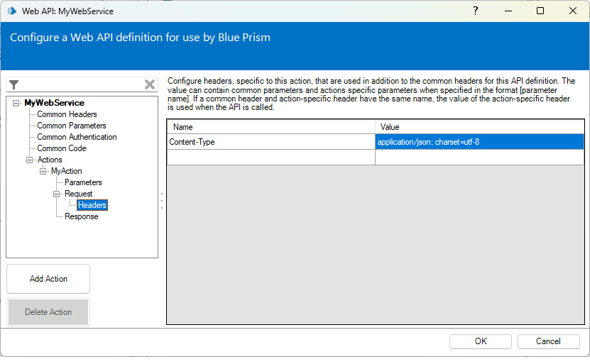Collapse the MyAction tree node
Screen dimensions: 590x364
(x=43, y=171)
